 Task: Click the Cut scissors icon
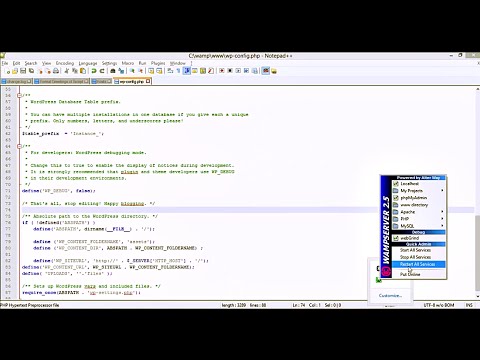tap(66, 71)
